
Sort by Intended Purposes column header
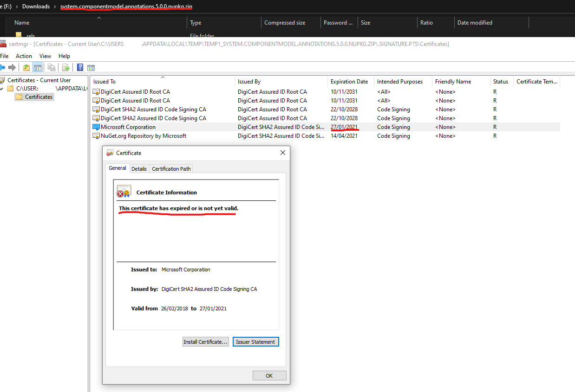(403, 82)
